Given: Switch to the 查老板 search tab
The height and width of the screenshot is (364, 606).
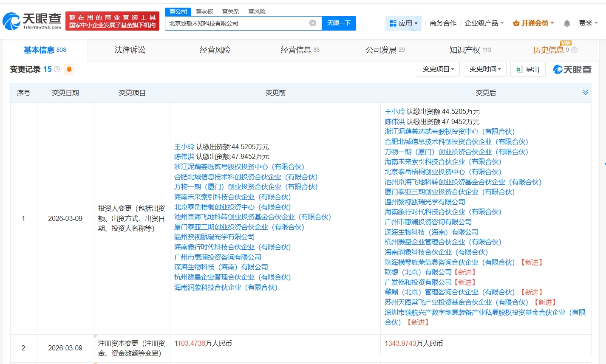Looking at the screenshot, I should [x=204, y=11].
